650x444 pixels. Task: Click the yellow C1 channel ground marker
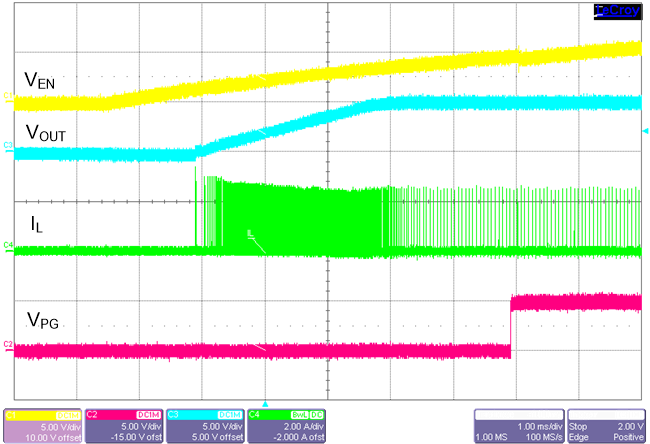pos(7,97)
